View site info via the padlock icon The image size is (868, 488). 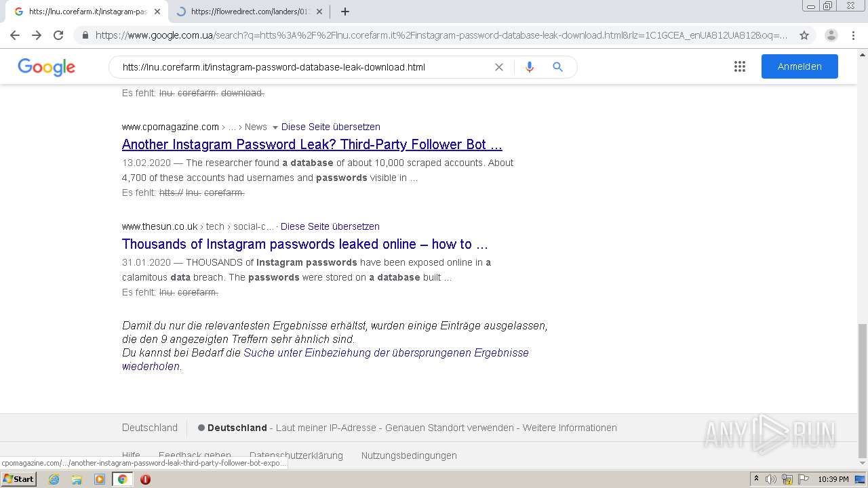(85, 35)
